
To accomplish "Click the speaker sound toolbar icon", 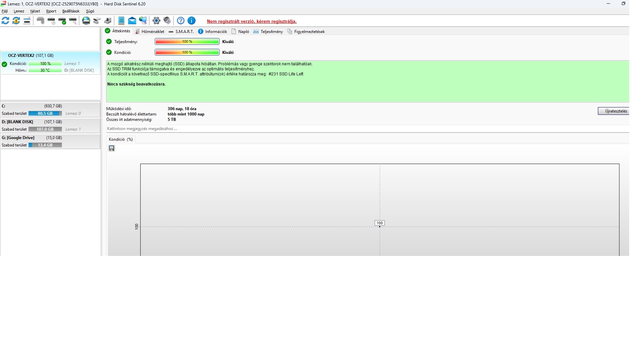I will pos(167,21).
